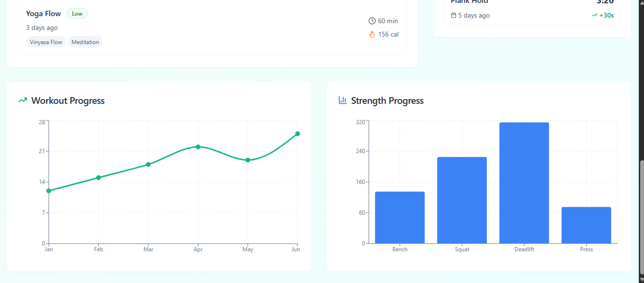
Task: Click the clock icon beside 60 min
Action: click(x=372, y=21)
